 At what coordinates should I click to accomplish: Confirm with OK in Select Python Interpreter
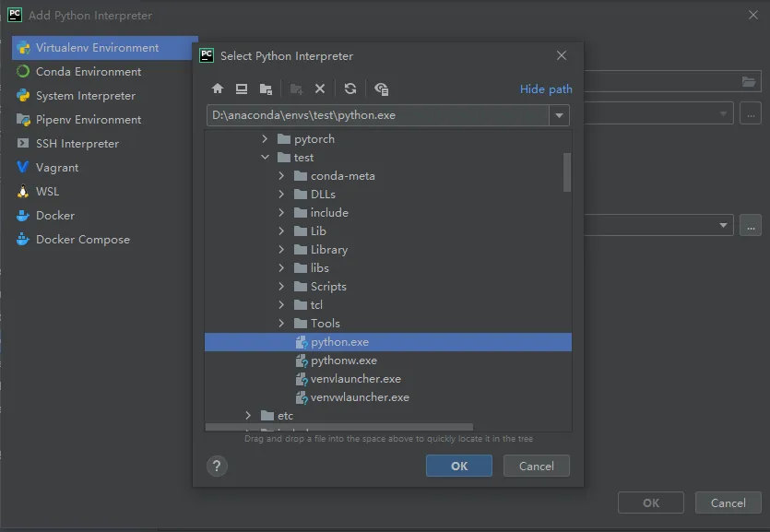459,466
